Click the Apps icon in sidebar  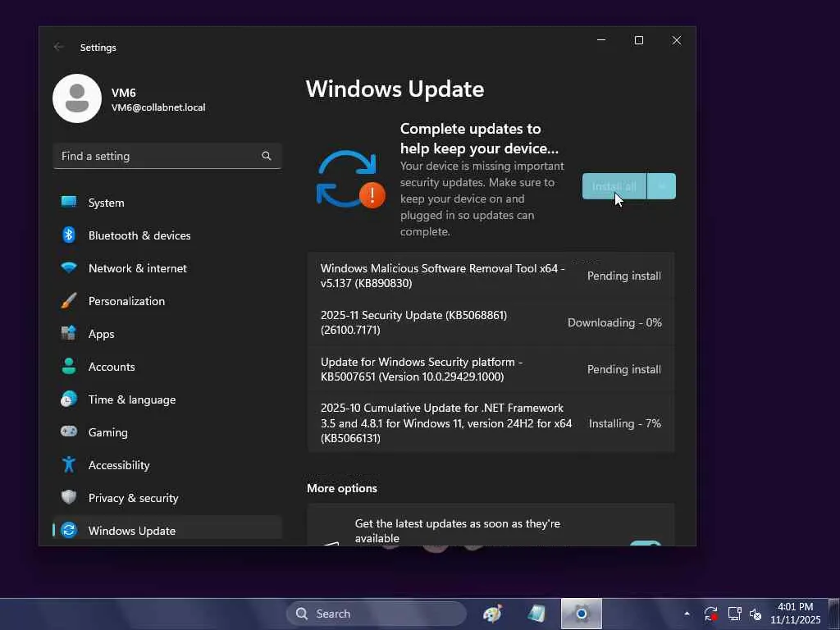click(69, 333)
